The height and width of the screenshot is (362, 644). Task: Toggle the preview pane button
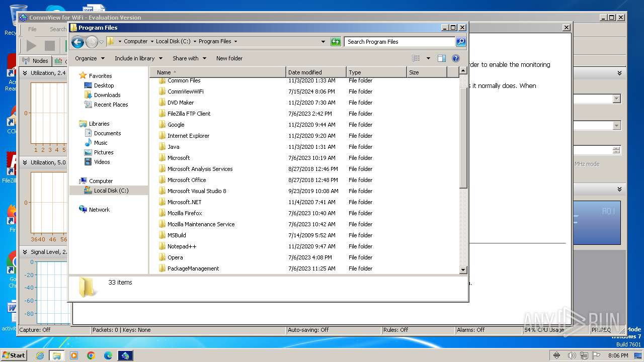[441, 58]
